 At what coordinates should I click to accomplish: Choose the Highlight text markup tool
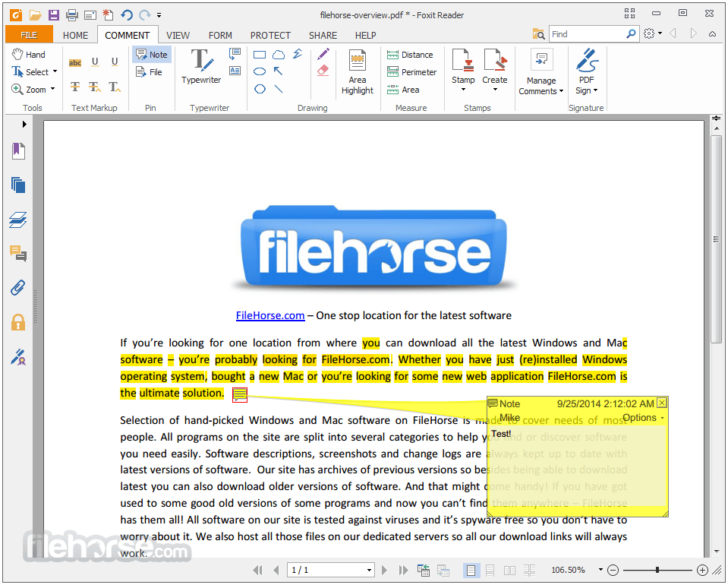74,63
